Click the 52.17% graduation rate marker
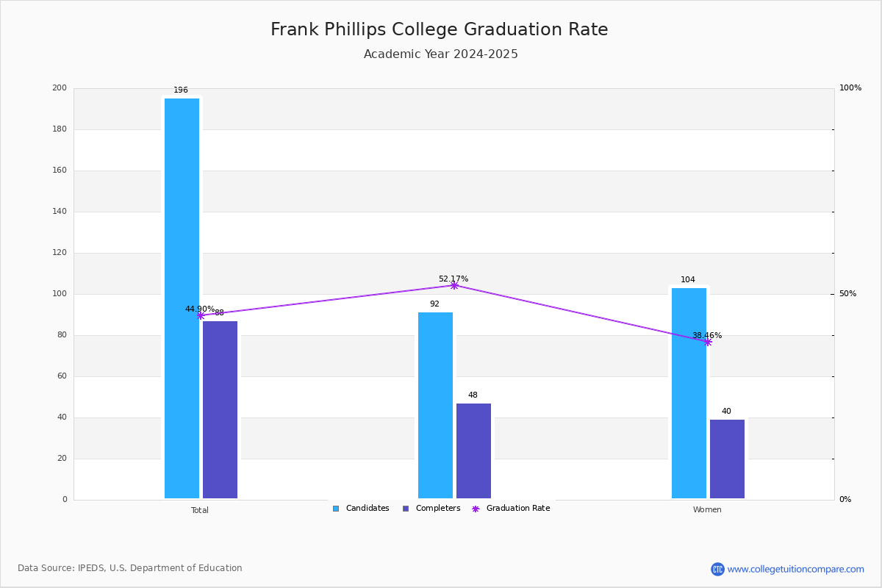Image resolution: width=882 pixels, height=588 pixels. click(453, 285)
